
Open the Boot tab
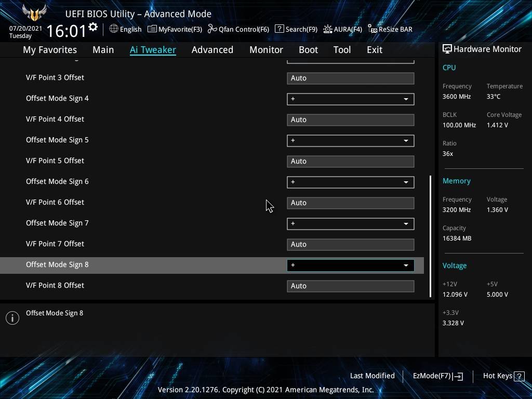(308, 50)
